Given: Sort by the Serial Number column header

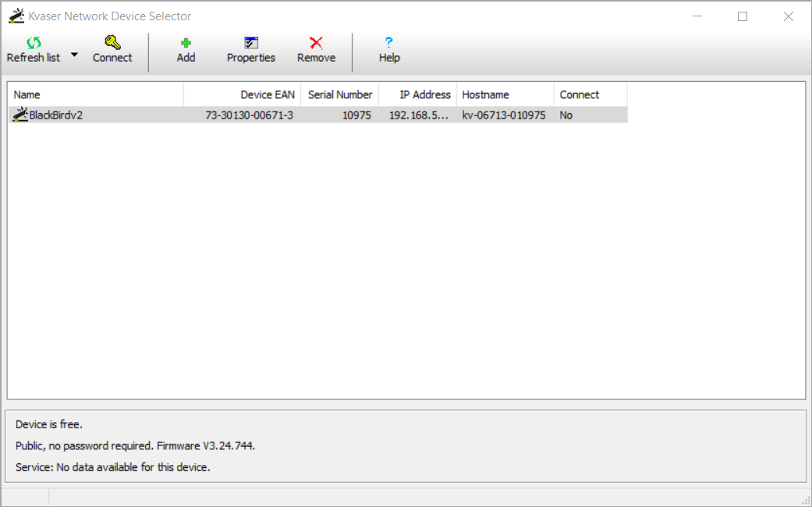Looking at the screenshot, I should pos(340,95).
